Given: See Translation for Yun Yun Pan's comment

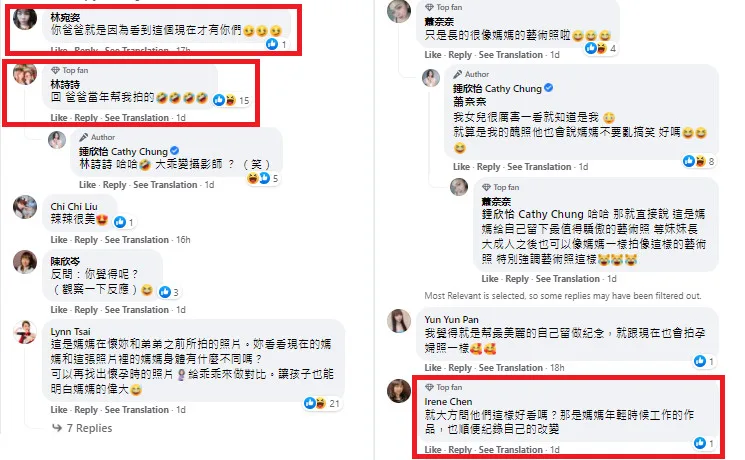Looking at the screenshot, I should click(510, 367).
